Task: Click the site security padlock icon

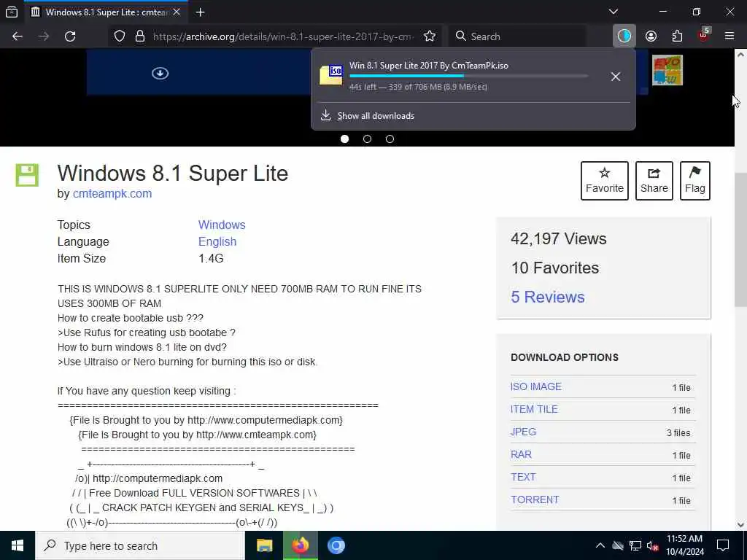Action: click(140, 36)
